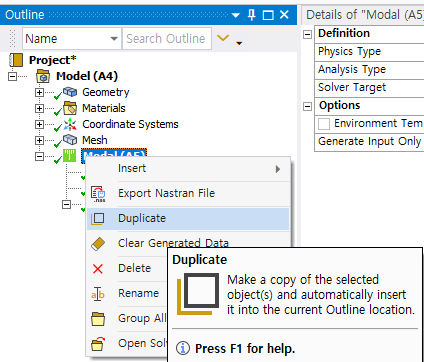The width and height of the screenshot is (424, 362).
Task: Expand the Geometry tree node
Action: coord(39,92)
